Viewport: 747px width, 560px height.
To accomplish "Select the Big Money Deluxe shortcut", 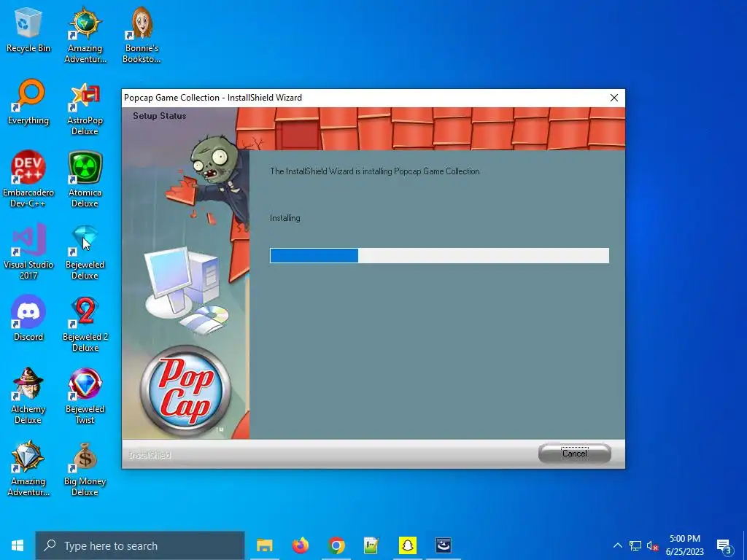I will pyautogui.click(x=85, y=468).
